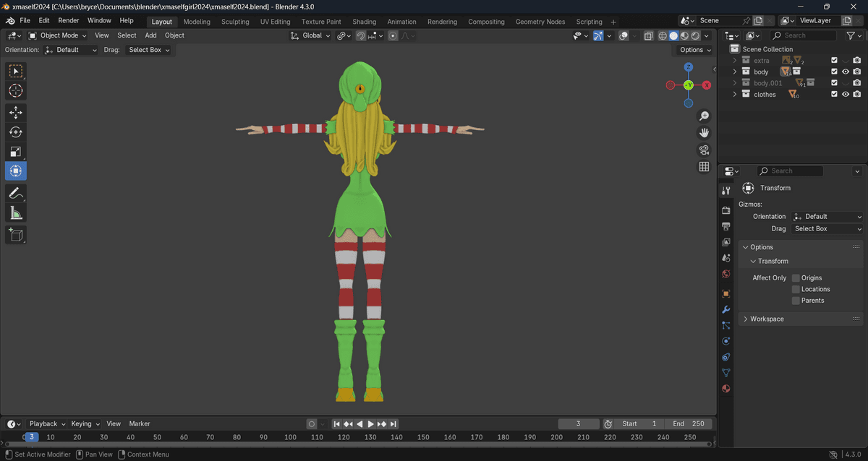The image size is (868, 461).
Task: Activate the Rotate tool
Action: [16, 132]
